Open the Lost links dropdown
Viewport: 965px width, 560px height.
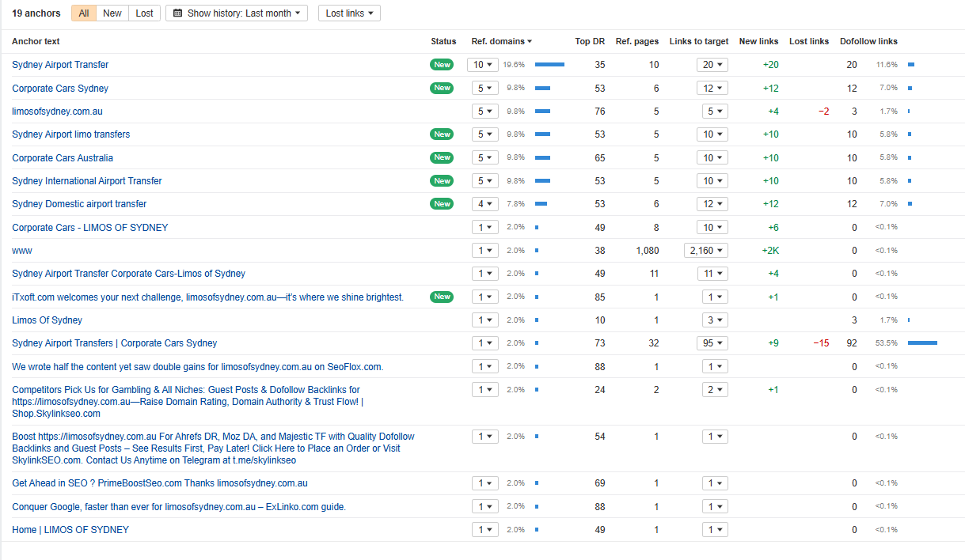coord(349,13)
